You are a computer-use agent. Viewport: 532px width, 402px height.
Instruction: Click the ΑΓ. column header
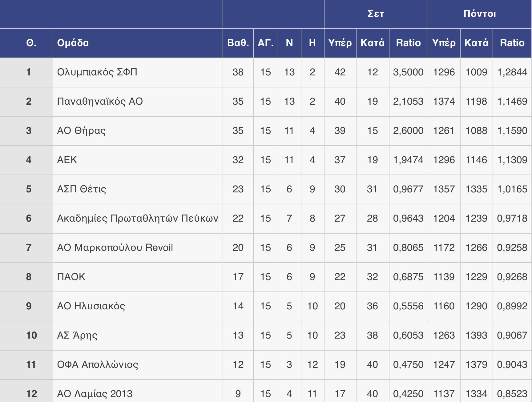(x=265, y=43)
